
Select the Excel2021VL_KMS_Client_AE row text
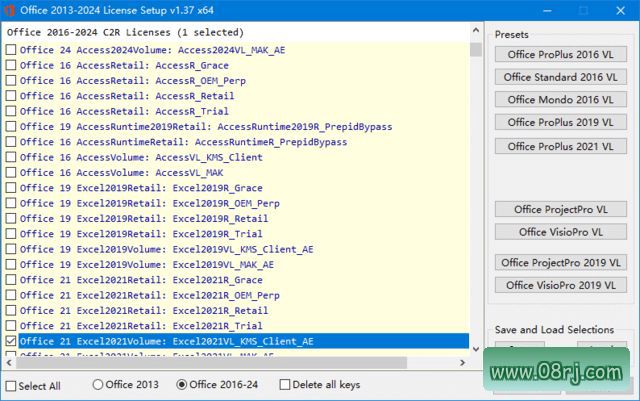click(167, 341)
